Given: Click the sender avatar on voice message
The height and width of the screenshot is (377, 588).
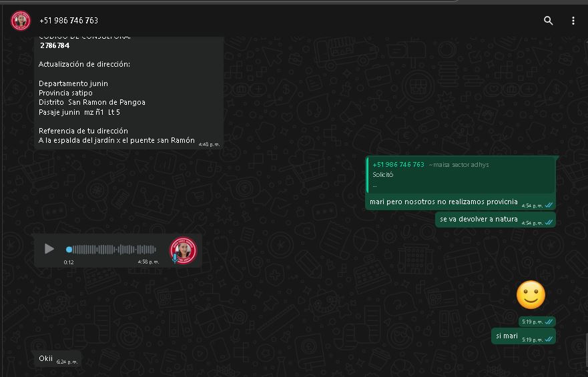Looking at the screenshot, I should coord(183,250).
